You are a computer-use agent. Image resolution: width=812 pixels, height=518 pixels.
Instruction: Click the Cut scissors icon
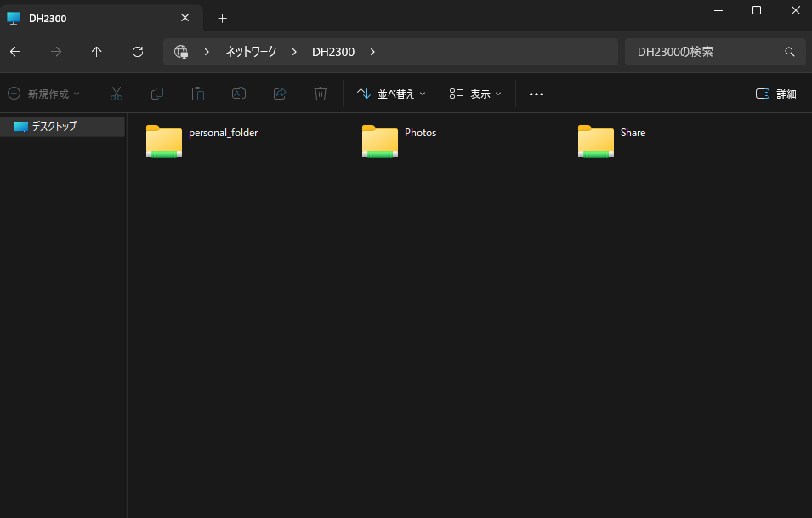(116, 94)
